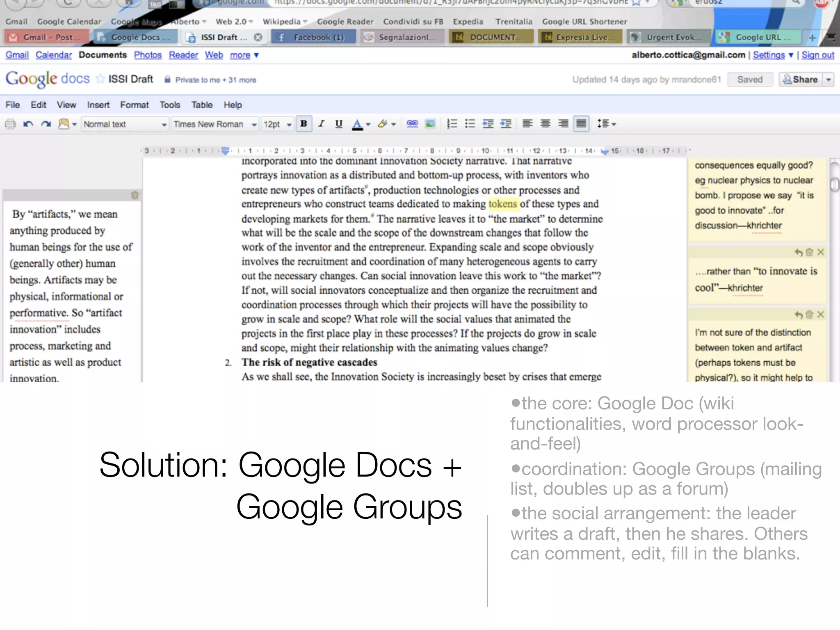The height and width of the screenshot is (630, 840).
Task: Close the 'rather than' comment
Action: (x=820, y=252)
